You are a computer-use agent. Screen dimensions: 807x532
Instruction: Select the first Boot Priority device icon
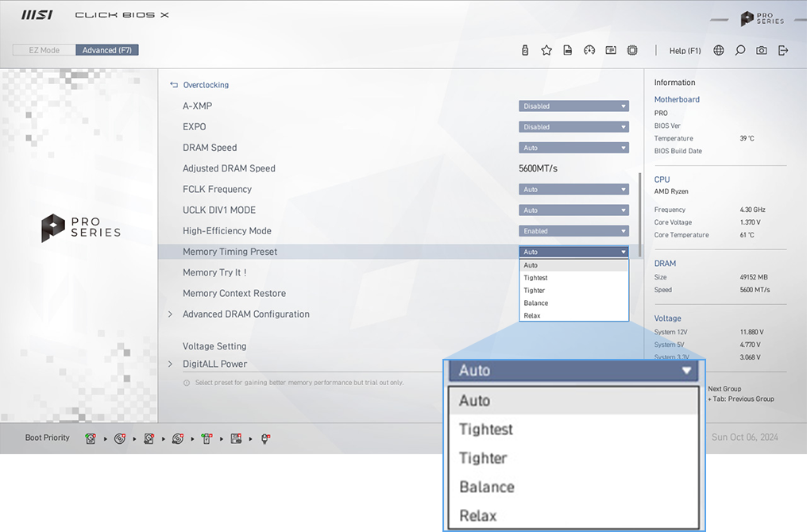click(x=91, y=438)
